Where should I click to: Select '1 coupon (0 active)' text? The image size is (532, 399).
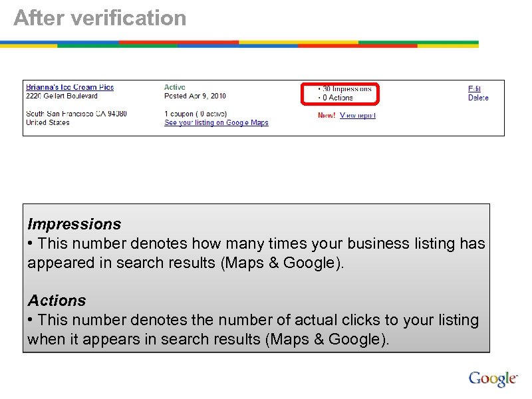tap(196, 113)
